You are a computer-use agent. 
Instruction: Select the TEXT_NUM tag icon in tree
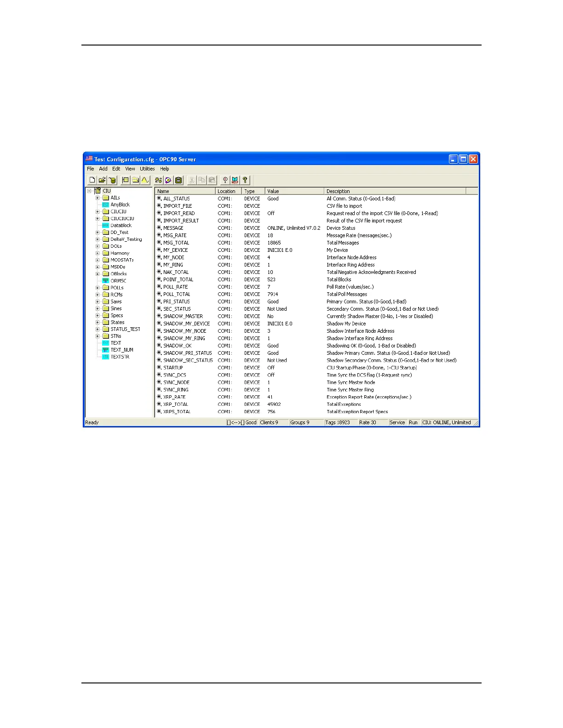pos(105,350)
